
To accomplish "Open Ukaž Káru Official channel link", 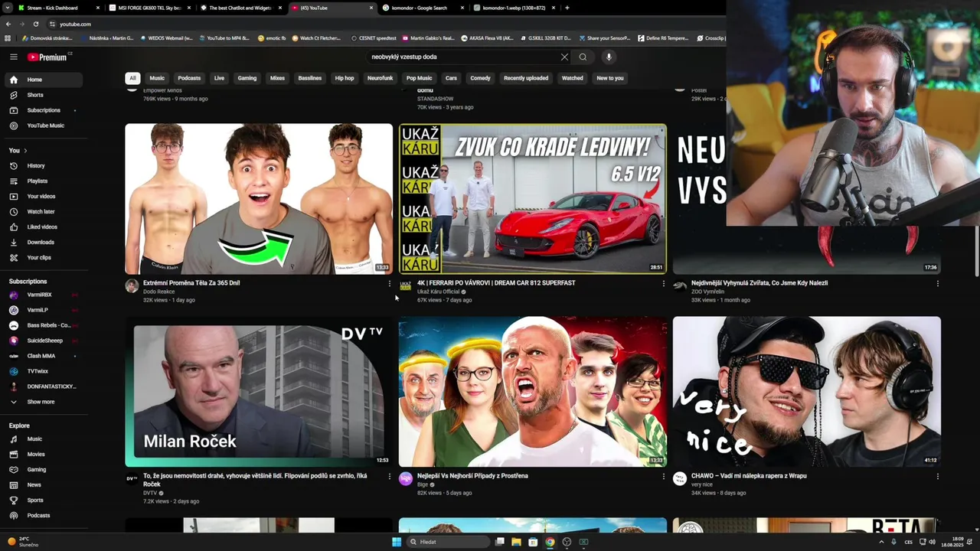I will click(x=438, y=292).
